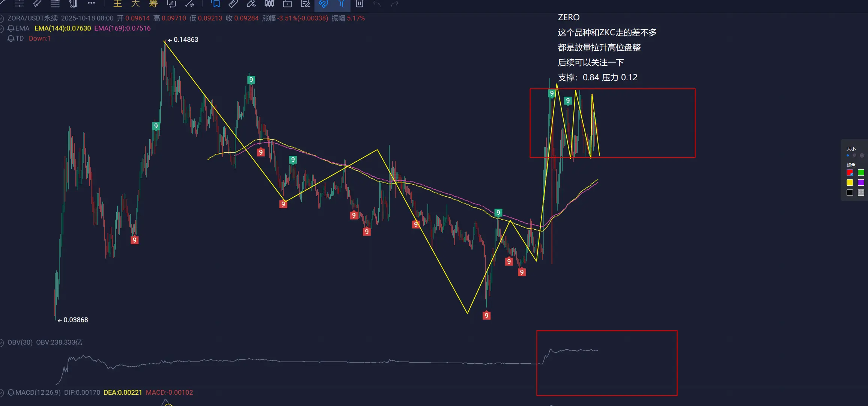Collapse the ZORA/USDT main chart header

(x=2, y=18)
